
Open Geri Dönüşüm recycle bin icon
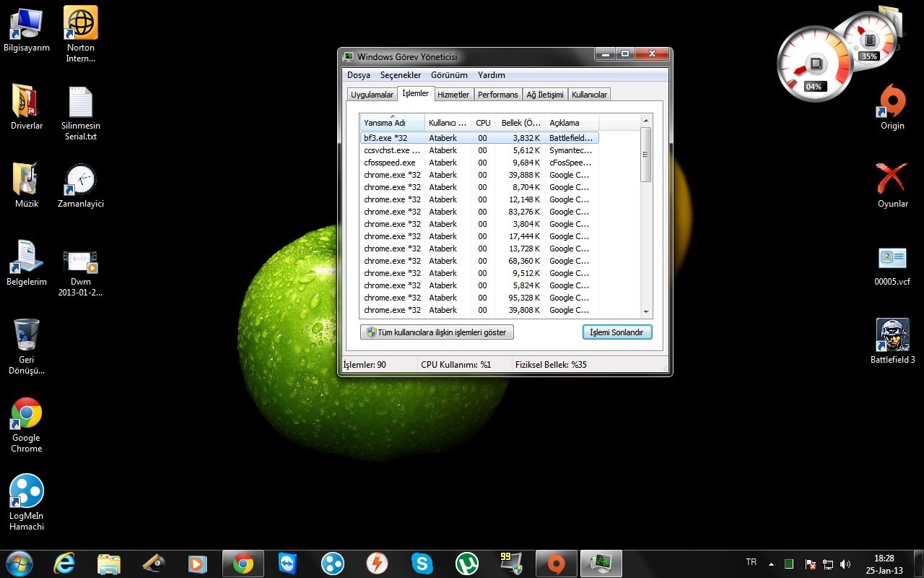click(27, 347)
